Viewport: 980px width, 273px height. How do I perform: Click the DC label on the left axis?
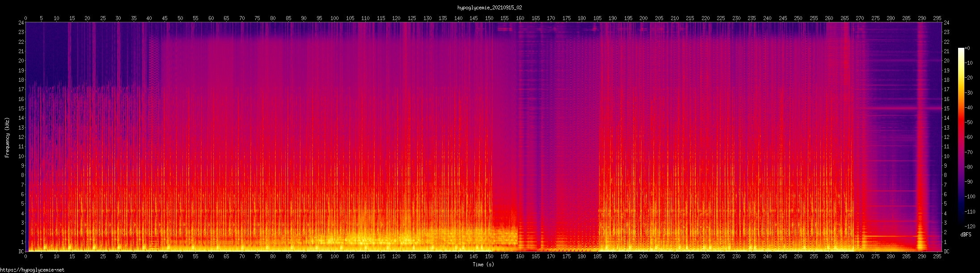coord(21,252)
